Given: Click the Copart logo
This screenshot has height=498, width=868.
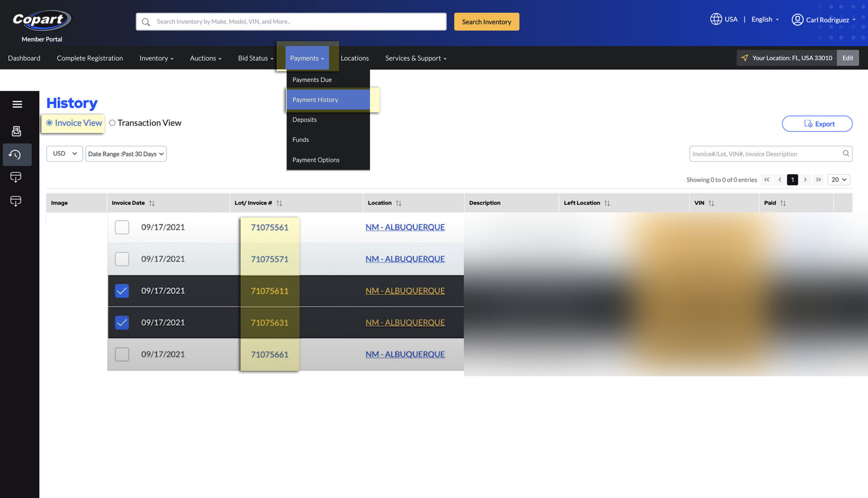Looking at the screenshot, I should click(42, 20).
